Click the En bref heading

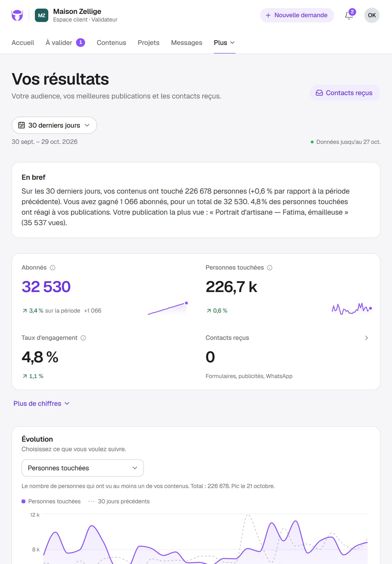pyautogui.click(x=33, y=177)
